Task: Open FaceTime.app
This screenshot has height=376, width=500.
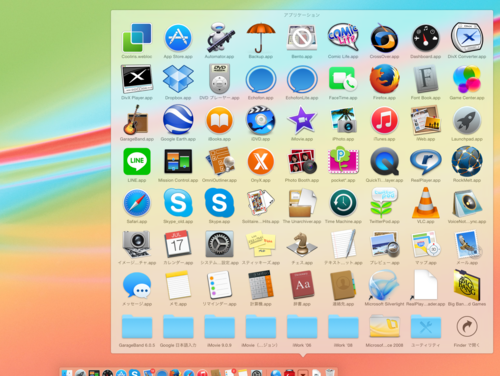Action: pyautogui.click(x=343, y=79)
